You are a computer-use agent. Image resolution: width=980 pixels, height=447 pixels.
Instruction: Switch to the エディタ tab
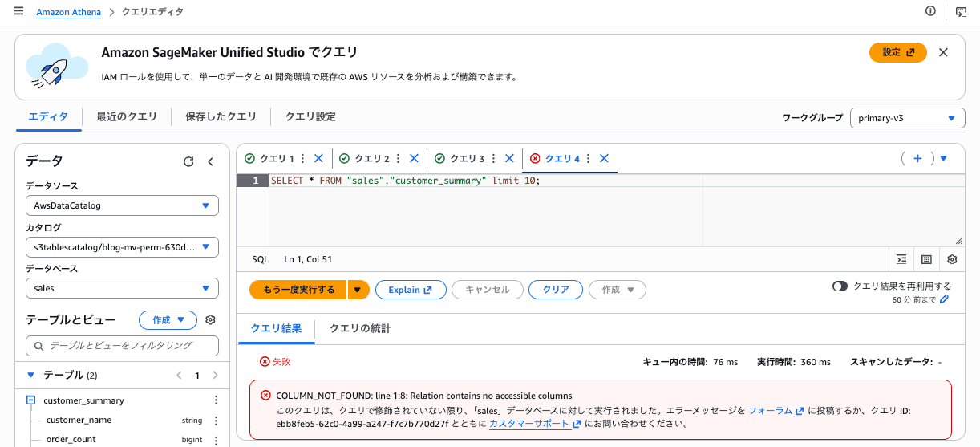48,116
